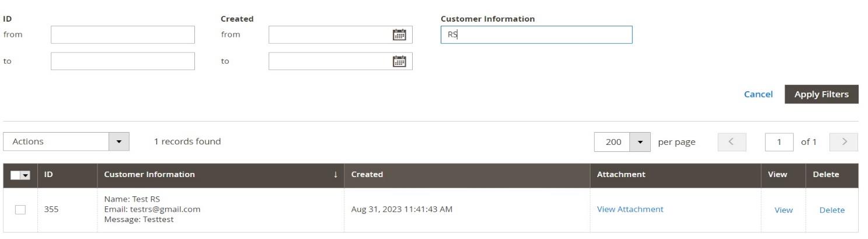This screenshot has height=239, width=868.
Task: Delete record 355
Action: pyautogui.click(x=832, y=210)
